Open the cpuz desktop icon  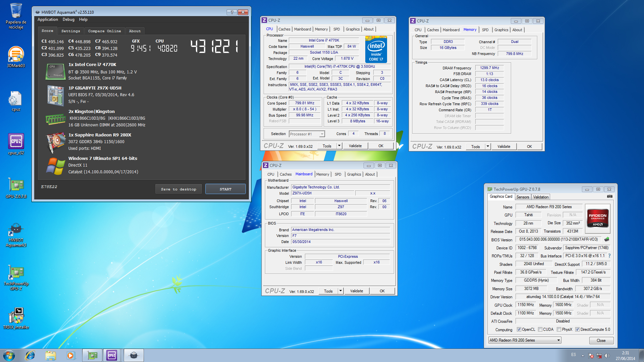pos(16,101)
